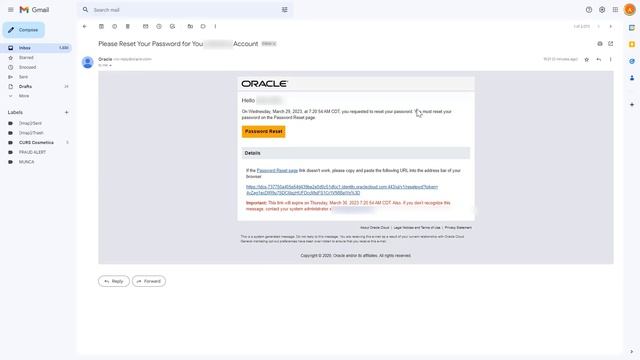Image resolution: width=640 pixels, height=360 pixels.
Task: Add this email to Tasks
Action: (172, 27)
